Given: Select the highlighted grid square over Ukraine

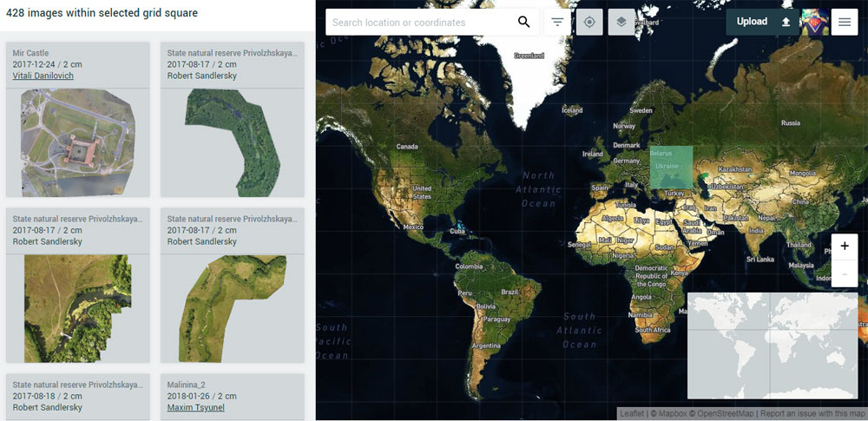Looking at the screenshot, I should (671, 167).
